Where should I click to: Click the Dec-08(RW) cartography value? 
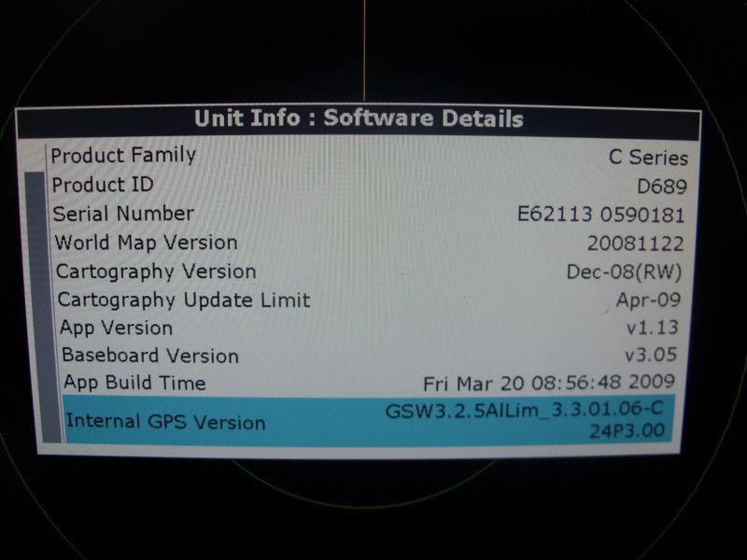[625, 273]
